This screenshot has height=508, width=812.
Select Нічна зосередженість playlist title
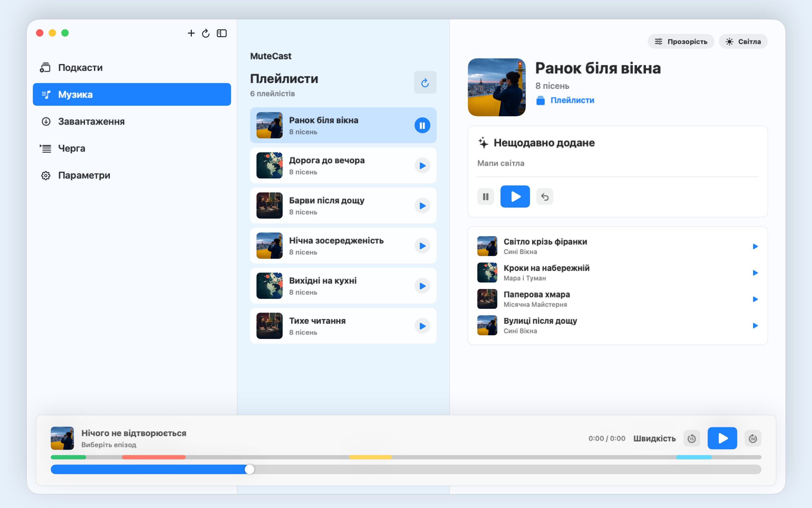point(336,240)
